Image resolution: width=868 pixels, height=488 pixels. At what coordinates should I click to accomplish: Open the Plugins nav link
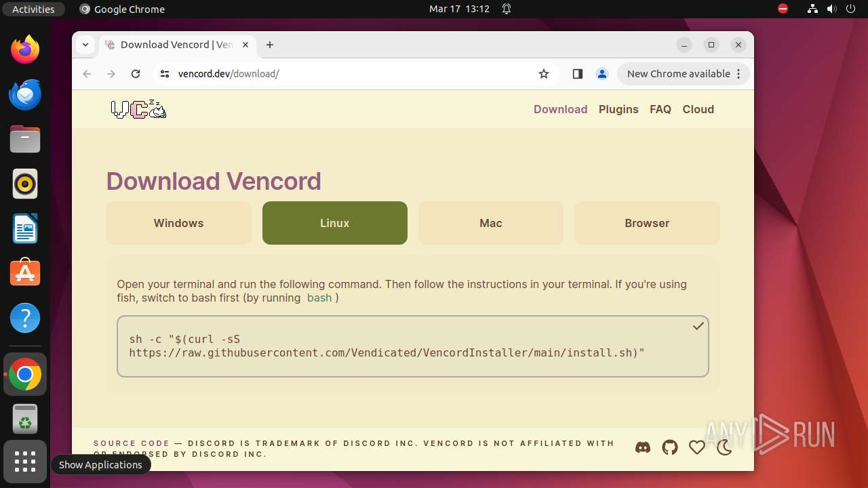coord(618,109)
